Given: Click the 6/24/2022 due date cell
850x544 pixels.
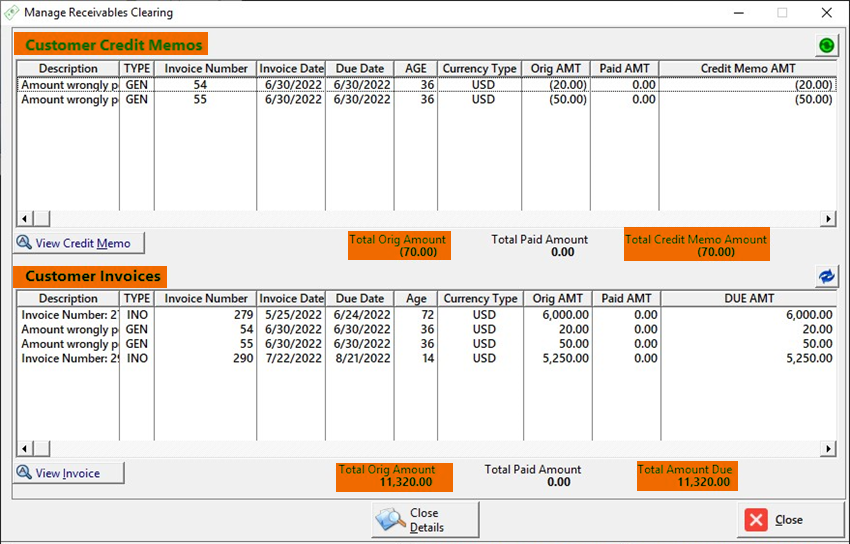Looking at the screenshot, I should [x=362, y=314].
